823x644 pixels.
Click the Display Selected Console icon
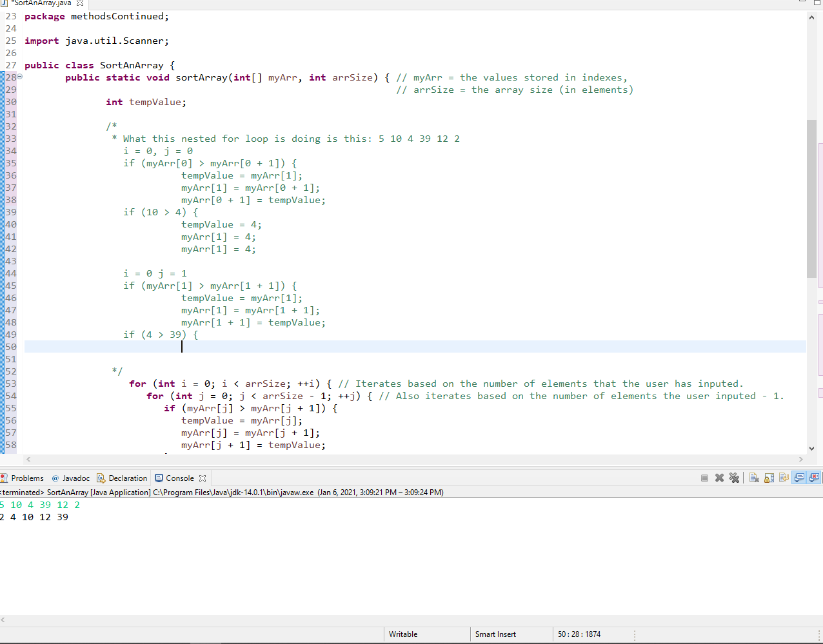point(820,478)
